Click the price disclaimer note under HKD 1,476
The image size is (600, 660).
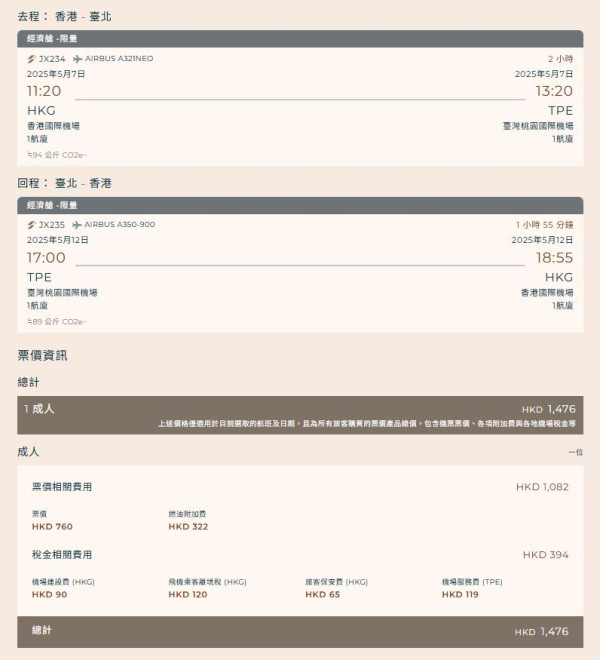367,423
